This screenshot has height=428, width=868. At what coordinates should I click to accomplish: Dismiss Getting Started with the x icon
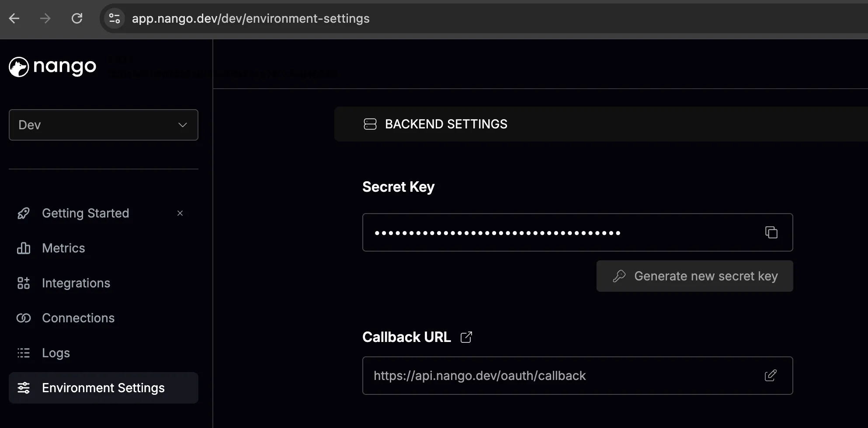click(180, 213)
